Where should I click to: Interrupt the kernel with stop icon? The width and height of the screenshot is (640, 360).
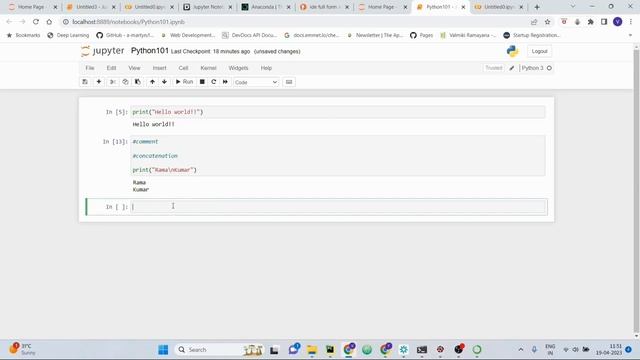[x=202, y=82]
